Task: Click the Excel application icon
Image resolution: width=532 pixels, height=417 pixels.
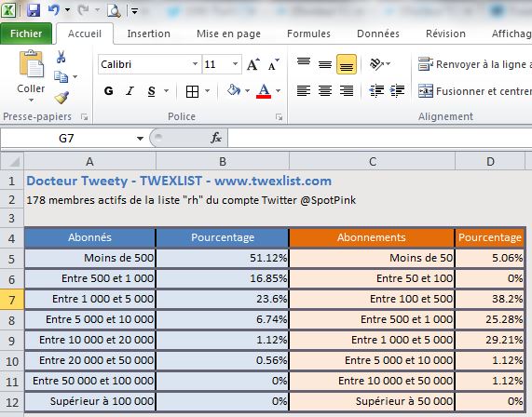Action: [8, 10]
